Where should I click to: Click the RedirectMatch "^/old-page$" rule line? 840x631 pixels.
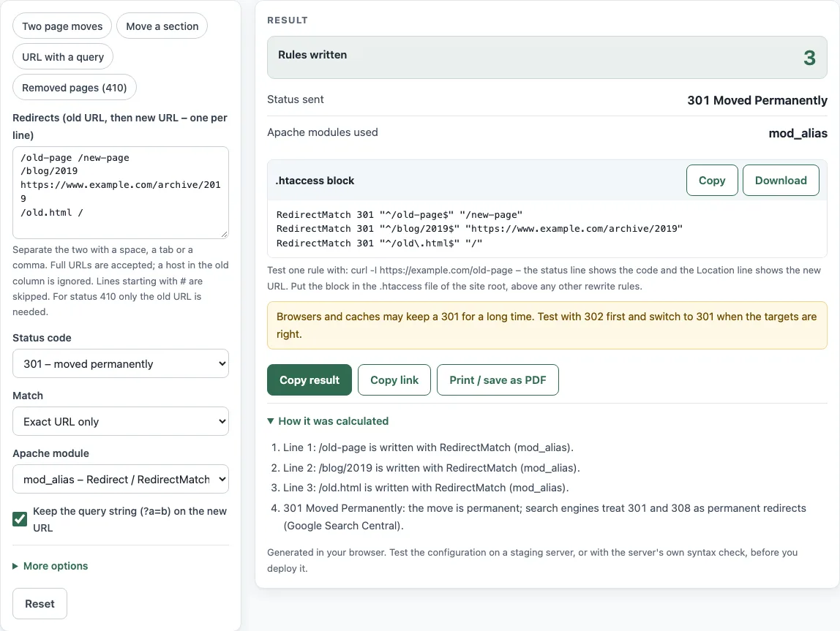pyautogui.click(x=399, y=215)
